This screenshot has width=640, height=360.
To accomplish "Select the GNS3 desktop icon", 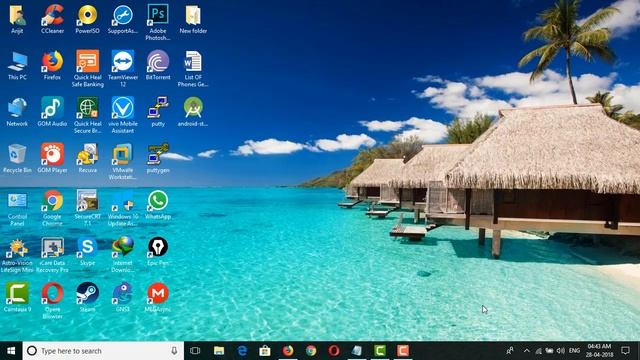I will 123,298.
